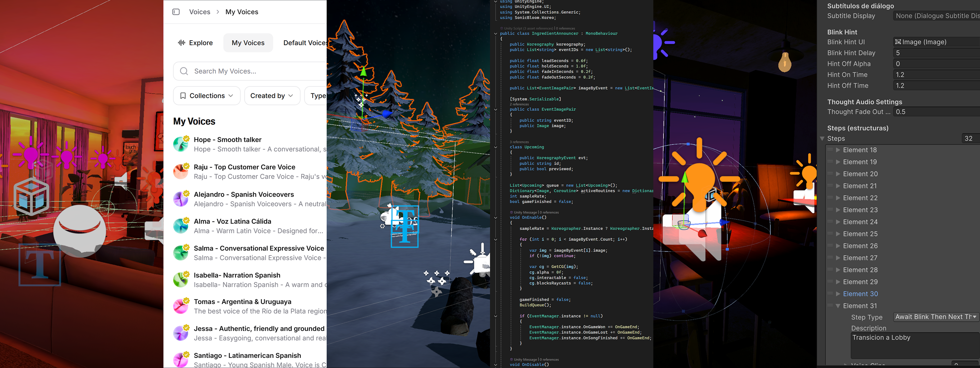
Task: Click Salma's green avatar thumbnail
Action: (181, 253)
